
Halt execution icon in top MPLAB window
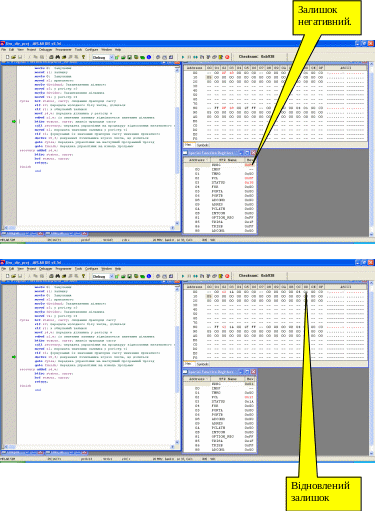189,57
